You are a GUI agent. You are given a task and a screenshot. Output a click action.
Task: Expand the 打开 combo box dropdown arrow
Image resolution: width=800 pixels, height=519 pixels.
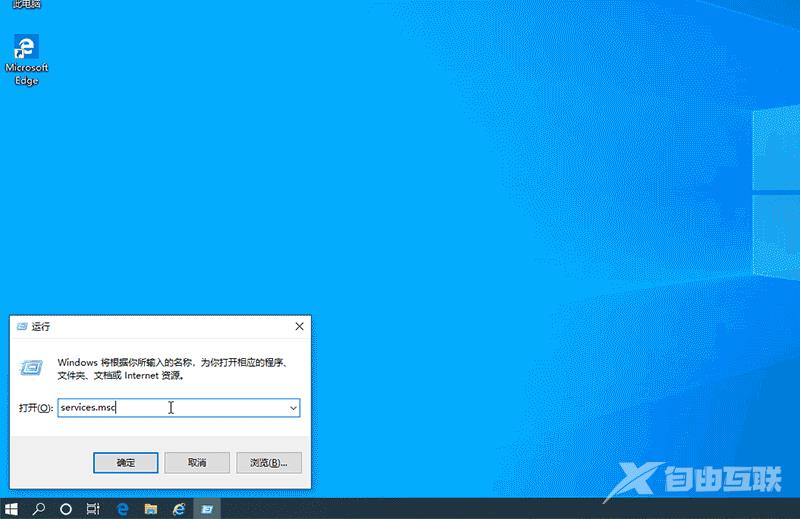293,408
